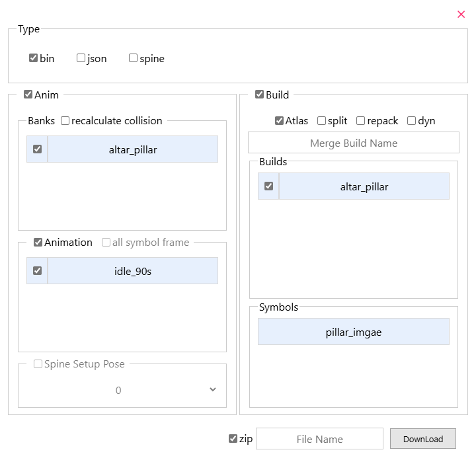476x462 pixels.
Task: Uncheck the bin type checkbox
Action: 34,58
